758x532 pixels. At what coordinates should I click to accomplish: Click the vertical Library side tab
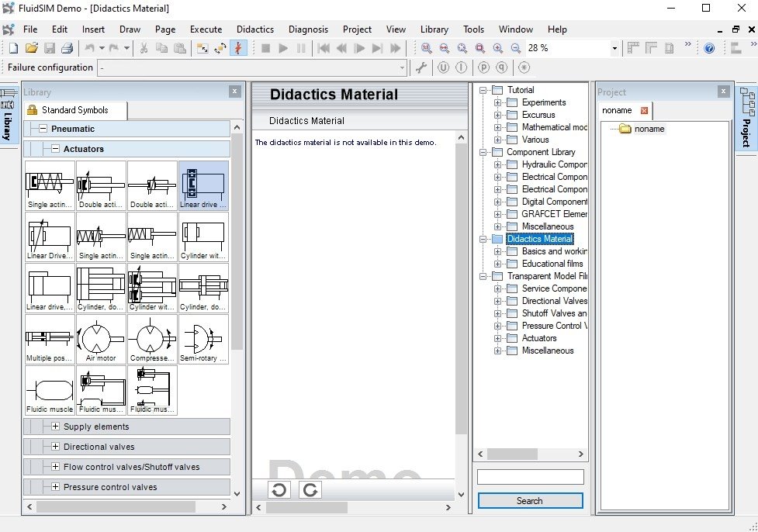(x=9, y=117)
